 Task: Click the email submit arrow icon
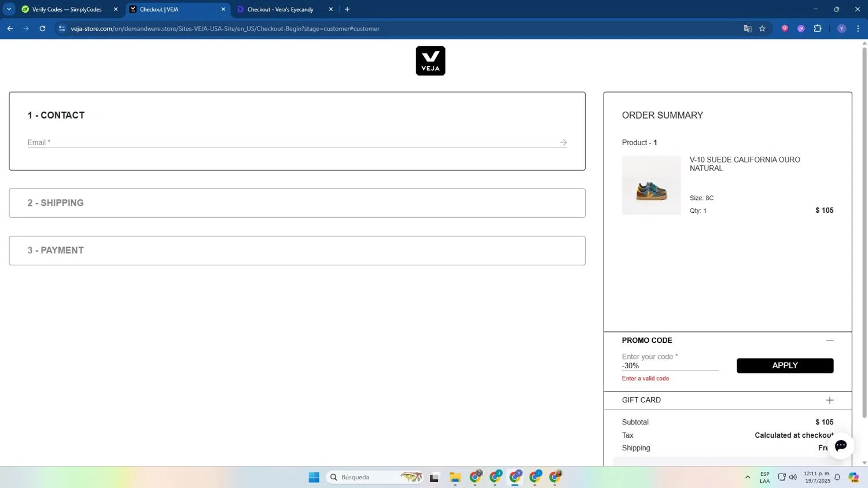[563, 142]
